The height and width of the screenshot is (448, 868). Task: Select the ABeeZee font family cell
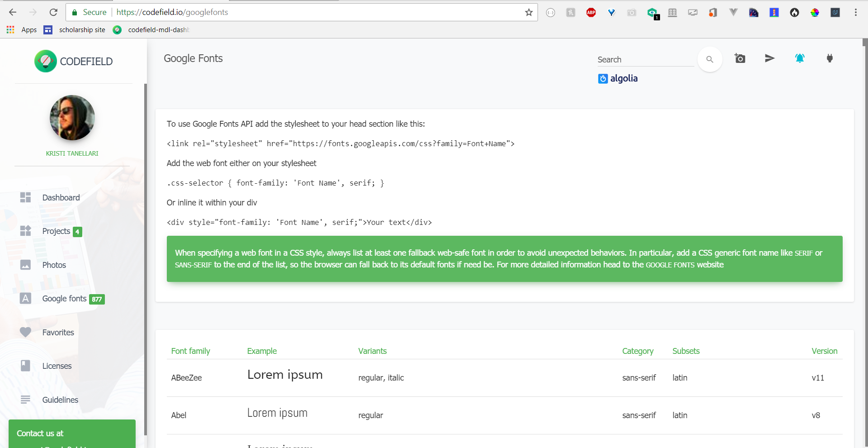(x=186, y=378)
